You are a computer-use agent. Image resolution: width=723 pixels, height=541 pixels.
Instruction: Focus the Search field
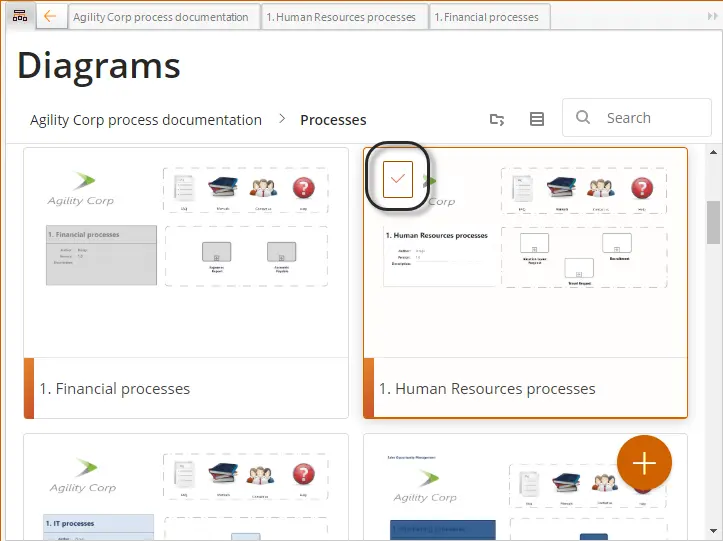[x=636, y=118]
